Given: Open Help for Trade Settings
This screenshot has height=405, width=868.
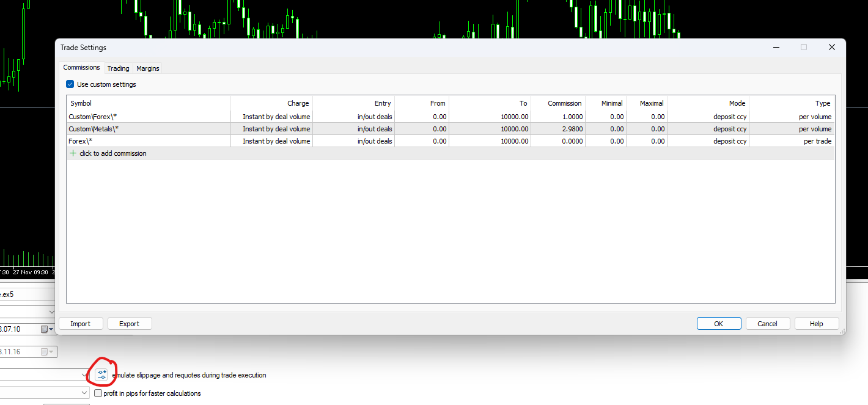Looking at the screenshot, I should pos(817,324).
